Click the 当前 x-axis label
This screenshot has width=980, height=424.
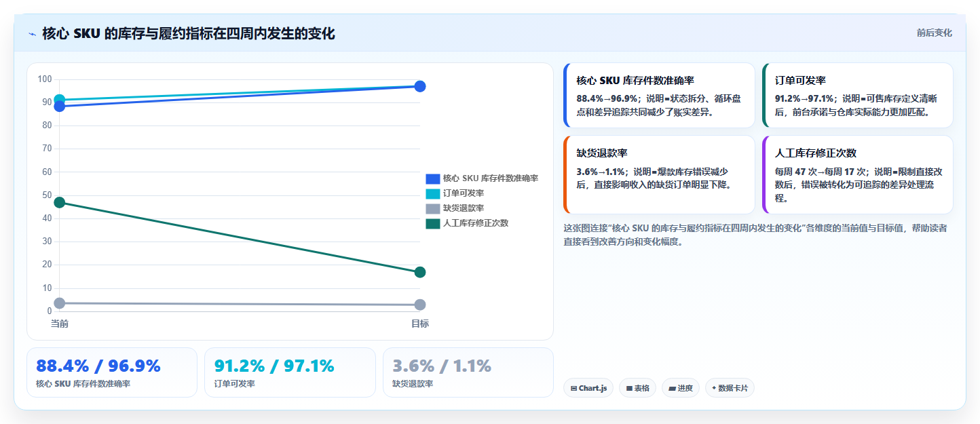click(60, 324)
